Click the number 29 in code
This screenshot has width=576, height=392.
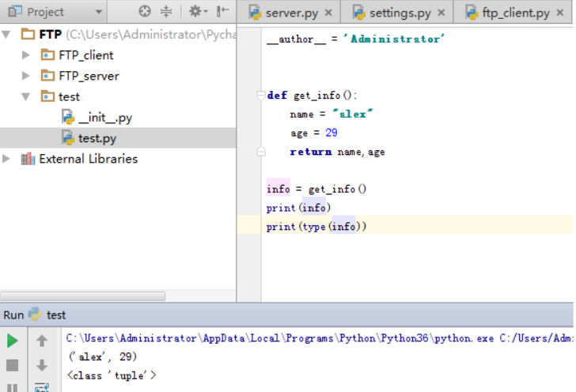332,133
